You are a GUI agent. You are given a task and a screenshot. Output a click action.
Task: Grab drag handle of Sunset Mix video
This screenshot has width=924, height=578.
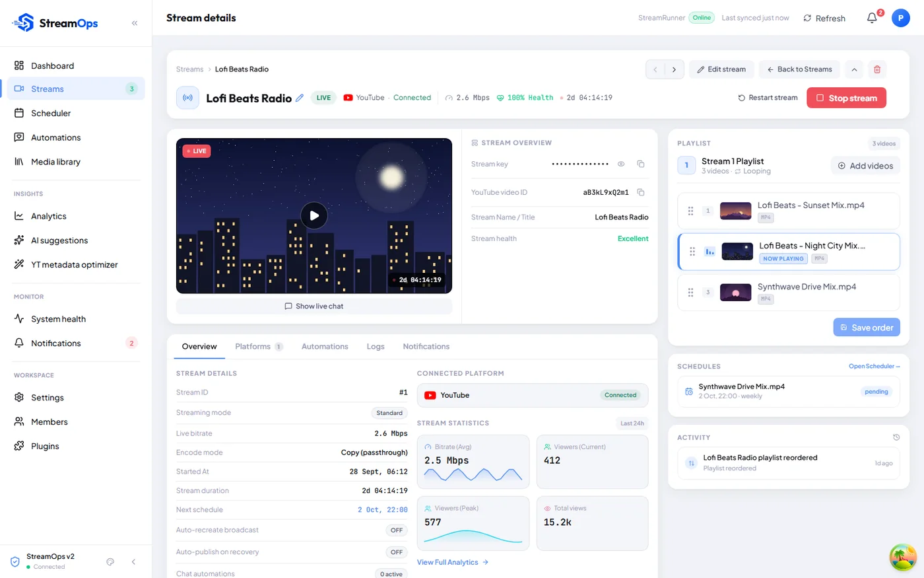pos(691,211)
